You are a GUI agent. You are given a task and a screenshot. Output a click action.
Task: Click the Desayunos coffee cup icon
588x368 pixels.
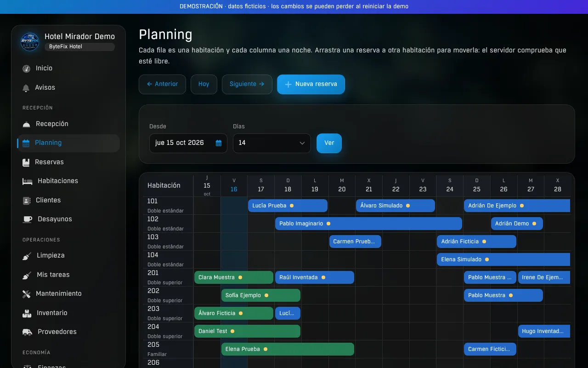click(x=28, y=219)
